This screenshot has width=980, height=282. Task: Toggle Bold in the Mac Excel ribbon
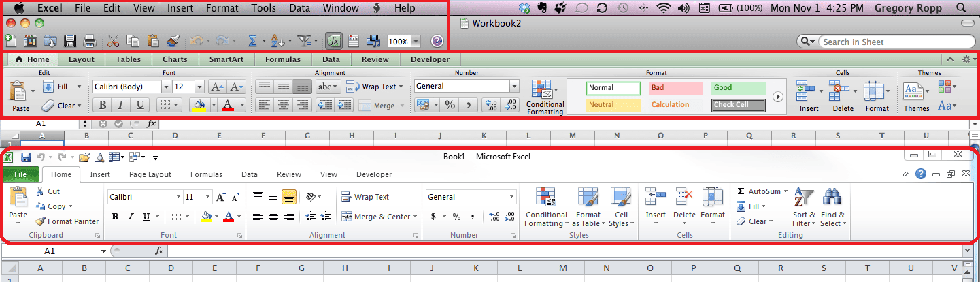103,105
